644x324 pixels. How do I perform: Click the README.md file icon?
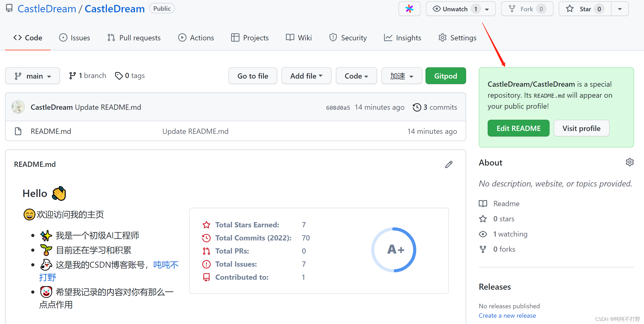[x=18, y=131]
